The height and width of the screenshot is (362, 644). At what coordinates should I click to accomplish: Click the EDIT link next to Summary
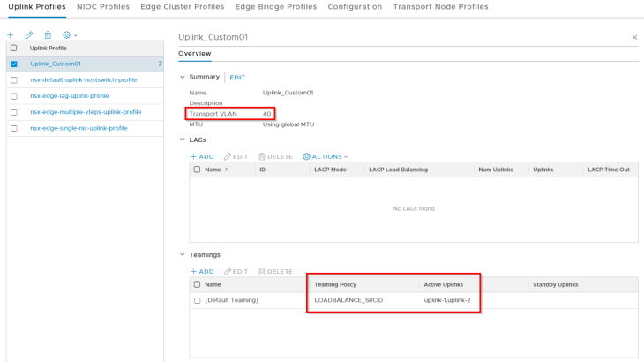pyautogui.click(x=237, y=78)
